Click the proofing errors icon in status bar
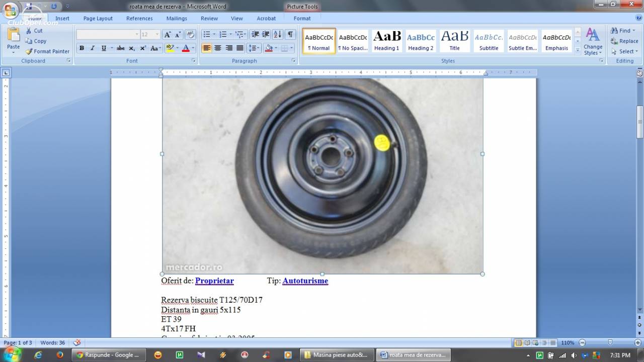This screenshot has height=362, width=644. [x=77, y=342]
